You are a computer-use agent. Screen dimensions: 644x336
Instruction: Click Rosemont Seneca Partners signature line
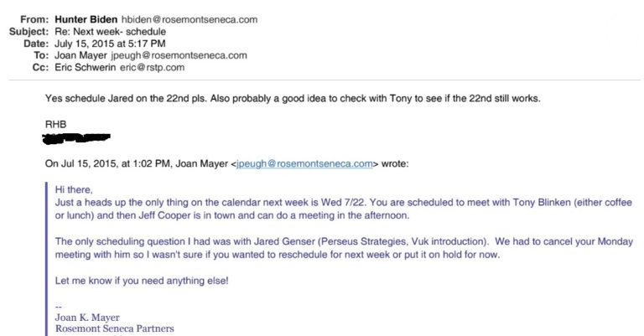(115, 328)
